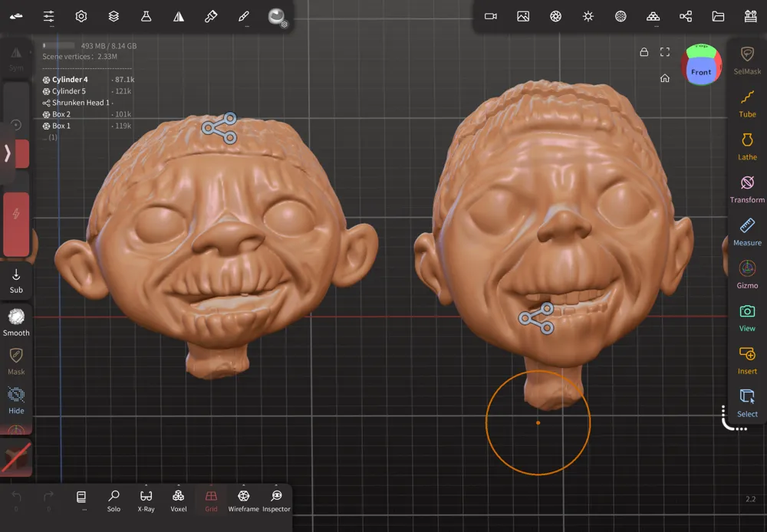Viewport: 767px width, 532px height.
Task: Select the Smooth brush
Action: coord(16,322)
